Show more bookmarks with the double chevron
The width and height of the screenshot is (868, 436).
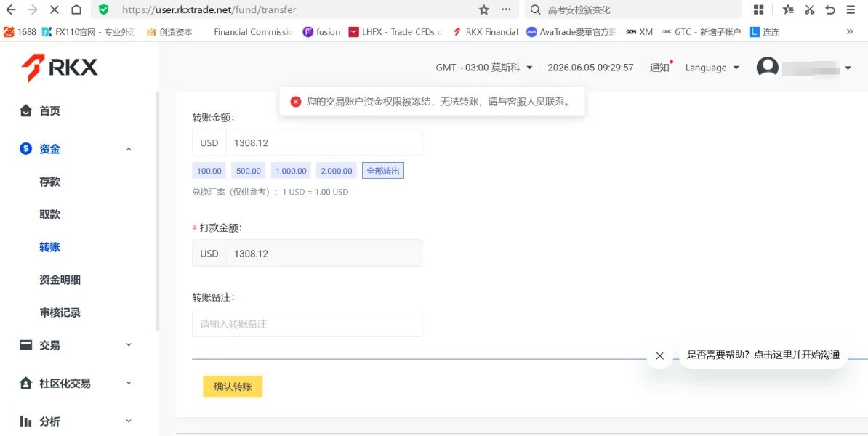(x=851, y=31)
